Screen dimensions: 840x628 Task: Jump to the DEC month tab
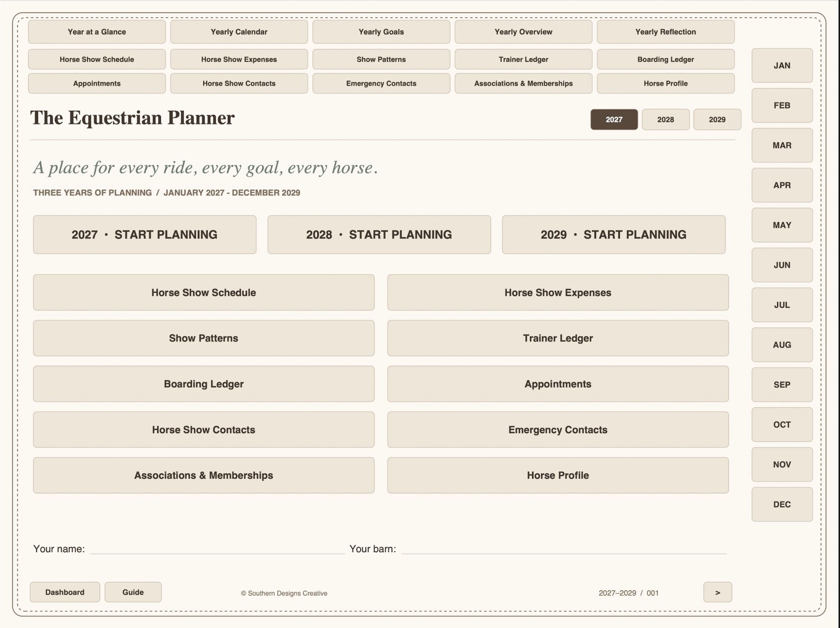[782, 504]
